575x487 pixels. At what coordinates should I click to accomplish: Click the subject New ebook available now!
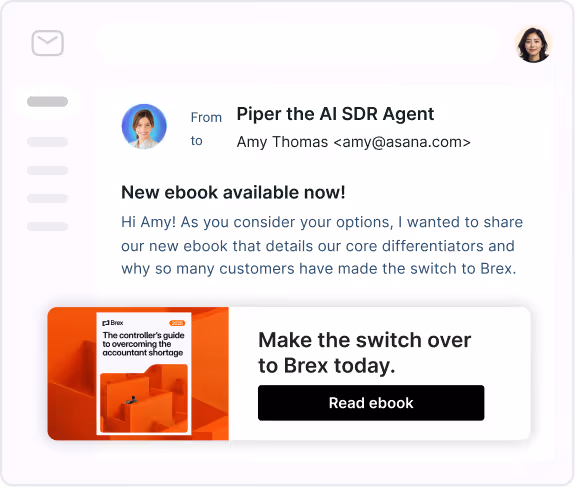click(x=233, y=192)
